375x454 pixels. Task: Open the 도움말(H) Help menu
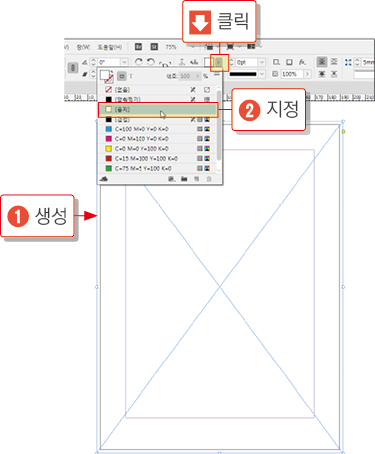point(110,47)
